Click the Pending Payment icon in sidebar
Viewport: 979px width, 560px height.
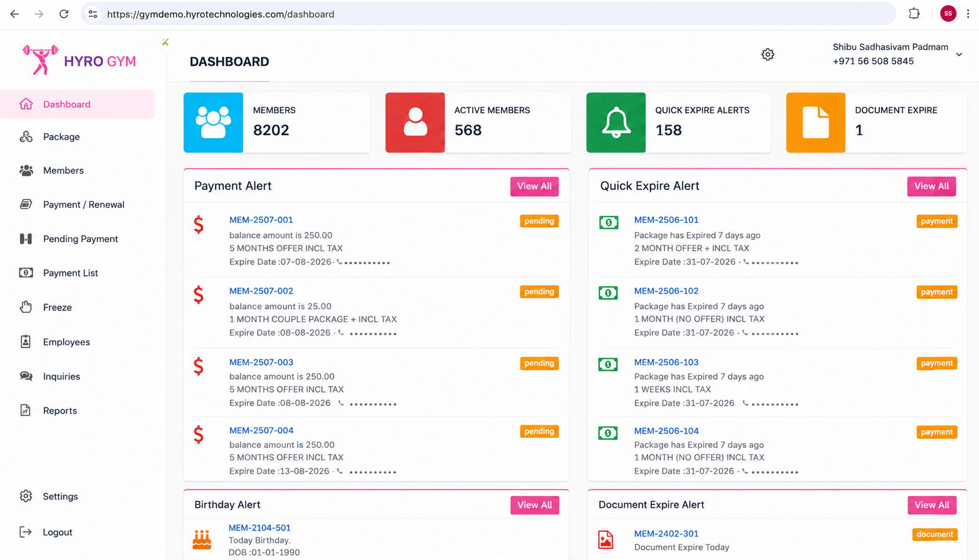(26, 239)
